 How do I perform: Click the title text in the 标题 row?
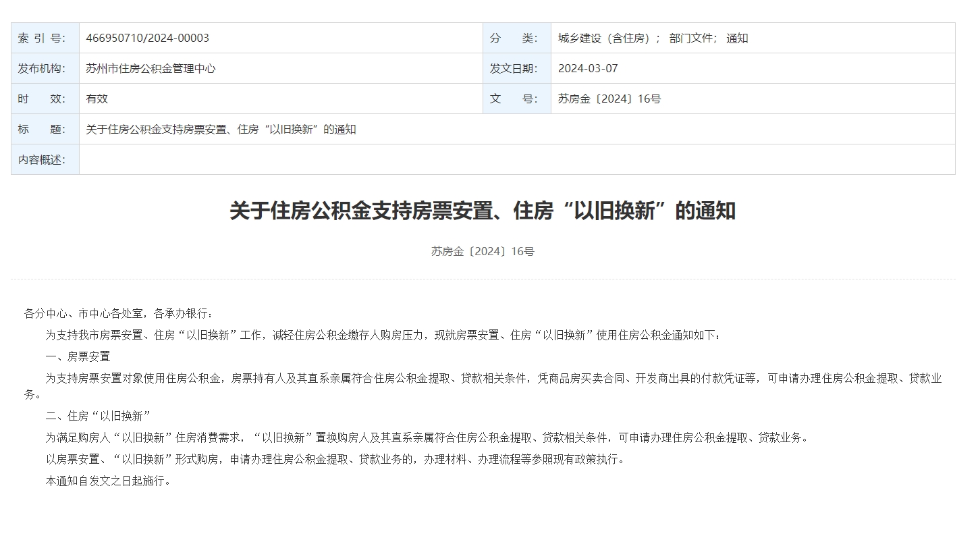(221, 129)
